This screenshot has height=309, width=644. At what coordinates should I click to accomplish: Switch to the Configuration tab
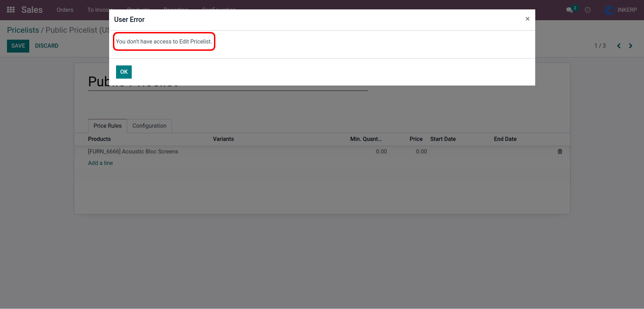149,126
